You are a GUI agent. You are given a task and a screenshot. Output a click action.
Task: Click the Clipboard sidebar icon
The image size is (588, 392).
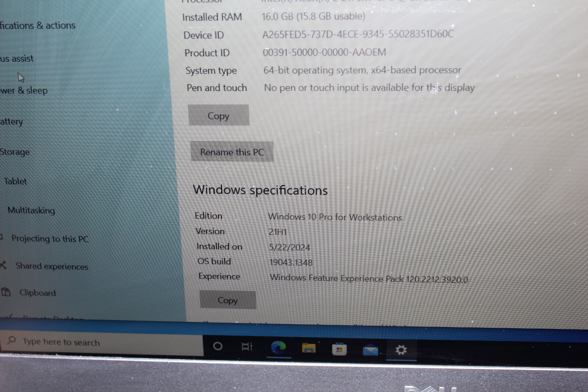tap(6, 292)
